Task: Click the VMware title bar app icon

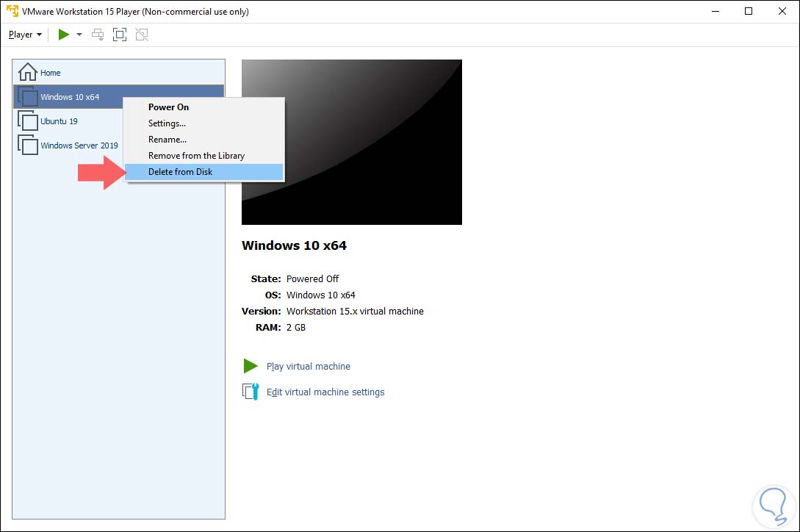Action: point(12,11)
